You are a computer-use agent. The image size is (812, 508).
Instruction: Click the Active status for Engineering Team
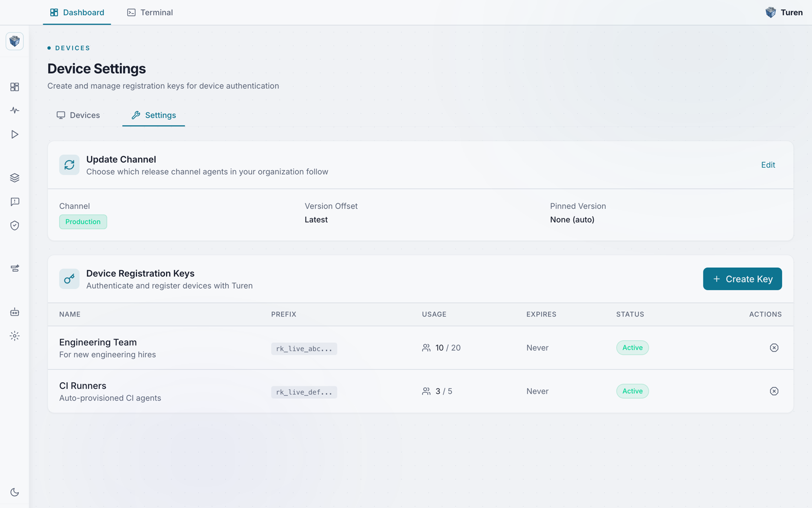click(632, 347)
